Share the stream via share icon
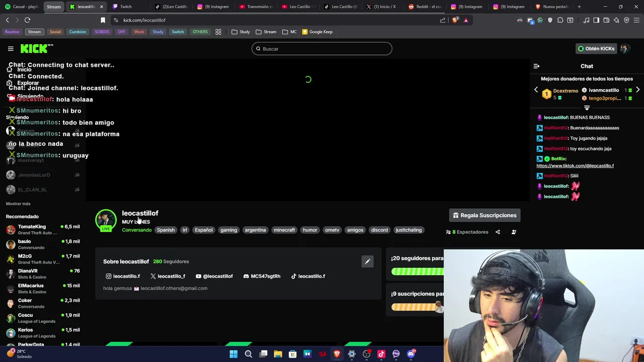This screenshot has height=362, width=644. 498,232
